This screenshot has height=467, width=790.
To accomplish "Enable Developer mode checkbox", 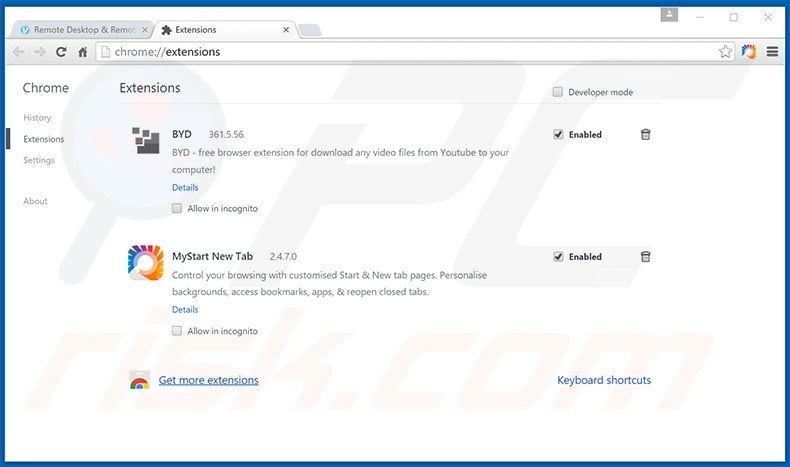I will pos(557,92).
